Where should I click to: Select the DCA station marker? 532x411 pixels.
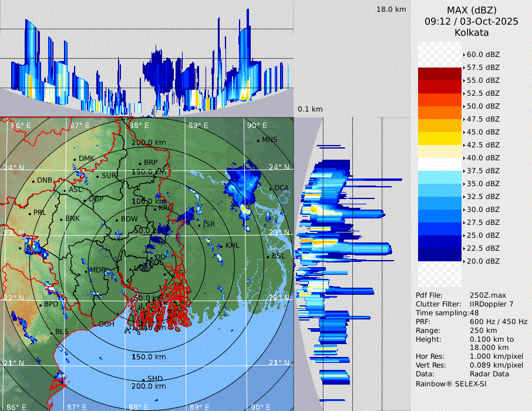[x=271, y=188]
